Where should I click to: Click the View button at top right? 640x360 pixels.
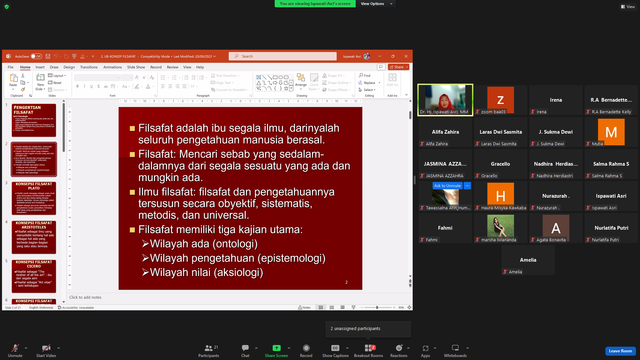click(x=628, y=7)
